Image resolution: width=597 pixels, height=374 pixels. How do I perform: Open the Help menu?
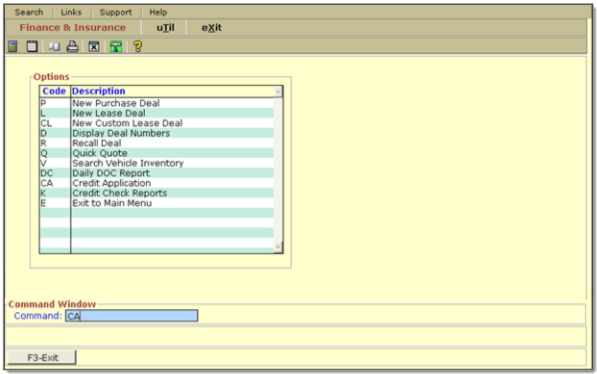tap(158, 12)
